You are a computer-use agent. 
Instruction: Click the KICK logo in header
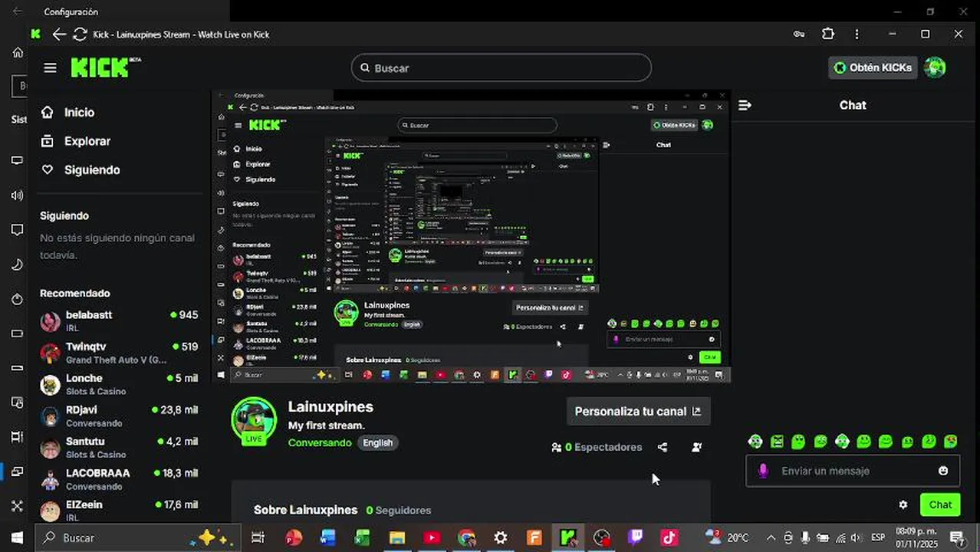point(106,67)
